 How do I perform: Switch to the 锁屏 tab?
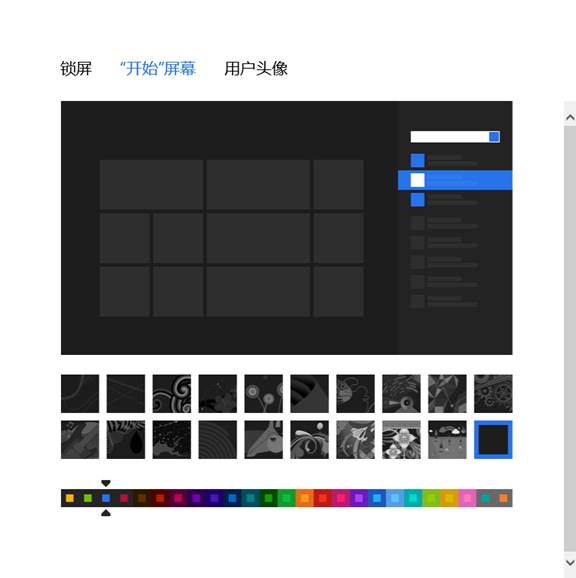click(76, 69)
